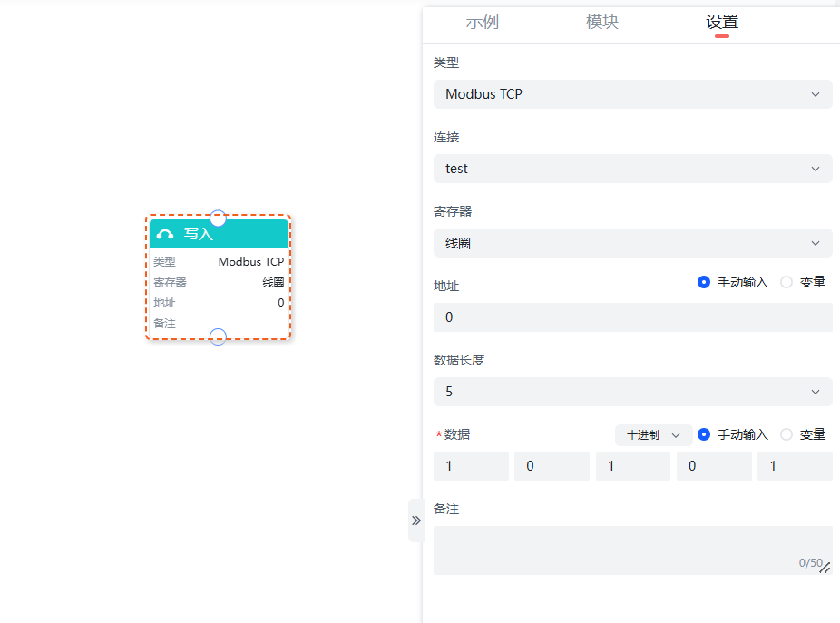Switch to the 示例 tab
Viewport: 840px width, 623px height.
[x=482, y=23]
